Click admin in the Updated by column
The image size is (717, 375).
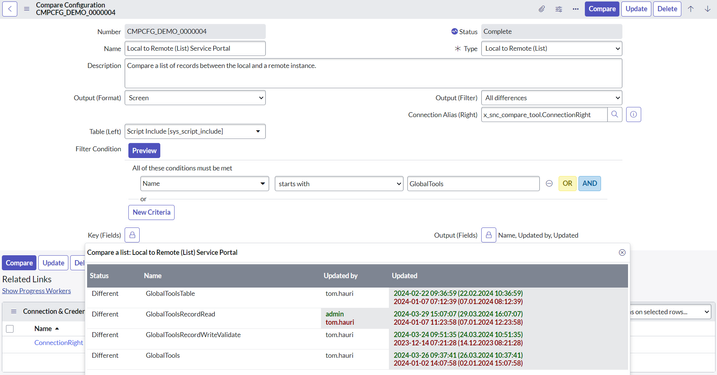click(335, 314)
